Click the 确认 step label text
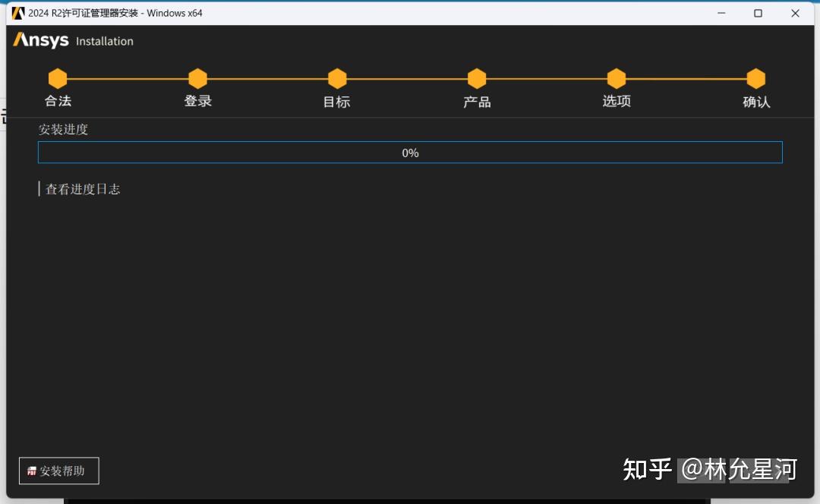Screen dimensions: 820x504 [757, 100]
